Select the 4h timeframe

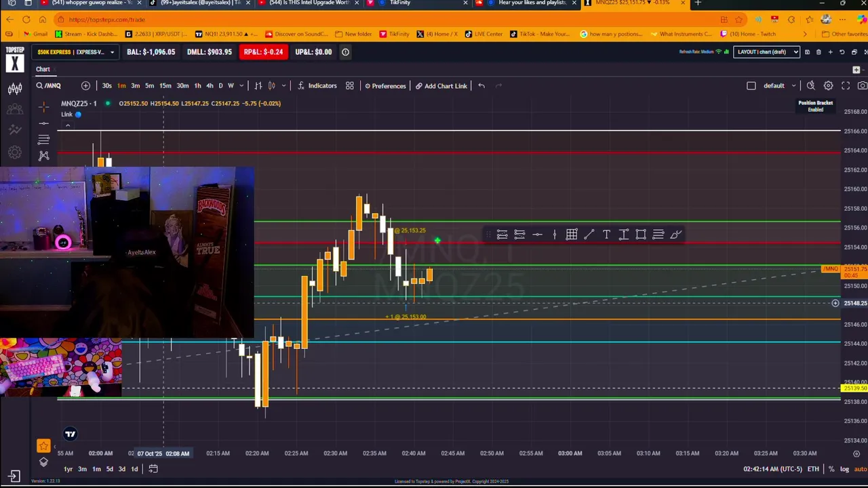(210, 86)
